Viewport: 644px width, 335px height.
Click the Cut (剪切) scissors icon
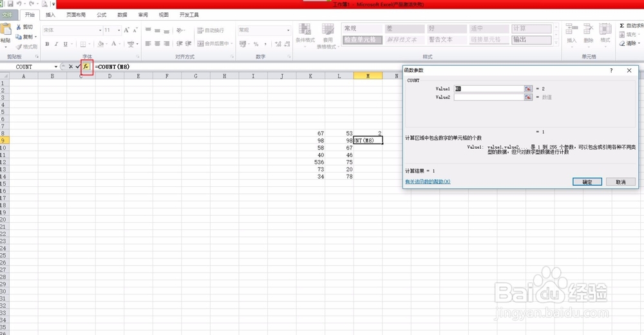[19, 26]
